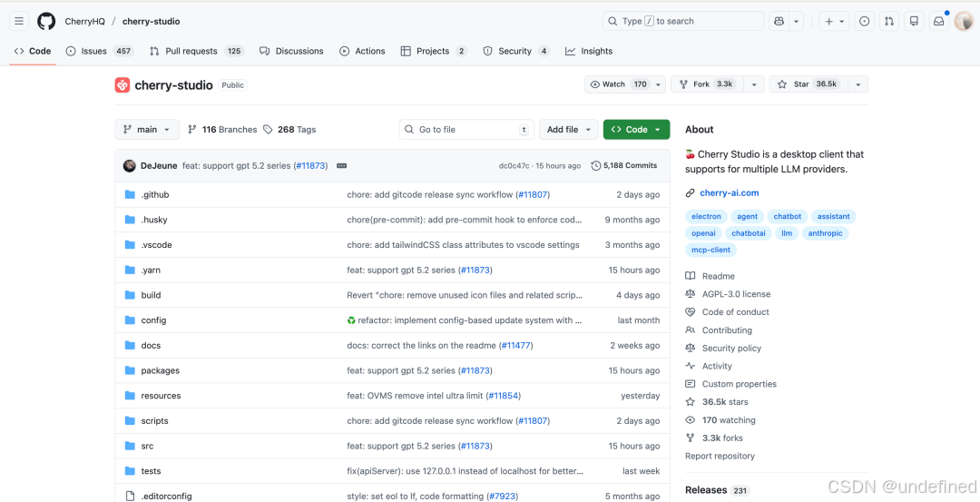Switch to the Pull requests tab
Viewport: 980px width, 502px height.
[196, 51]
